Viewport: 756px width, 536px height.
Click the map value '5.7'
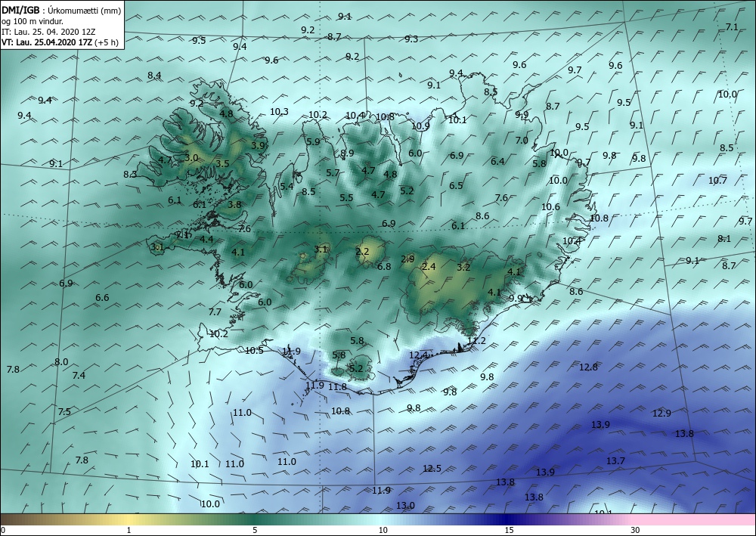pyautogui.click(x=333, y=172)
